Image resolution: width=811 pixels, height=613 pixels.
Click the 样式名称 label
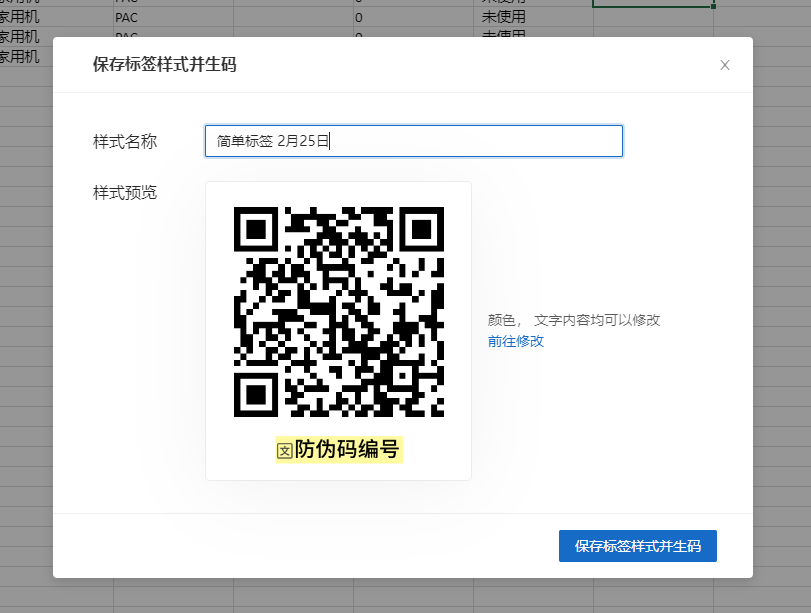point(125,141)
